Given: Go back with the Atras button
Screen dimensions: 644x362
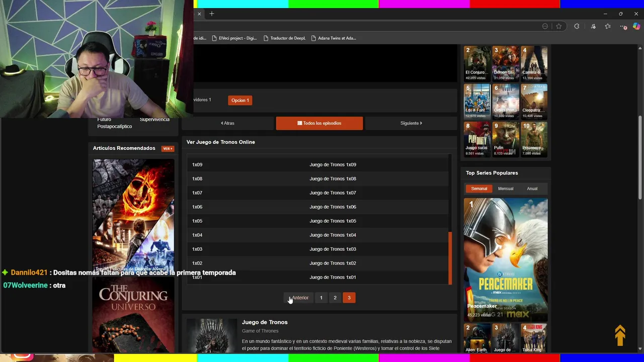Looking at the screenshot, I should (227, 123).
